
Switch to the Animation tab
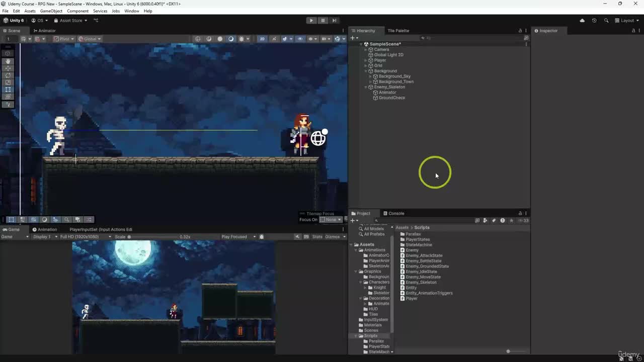(x=44, y=229)
